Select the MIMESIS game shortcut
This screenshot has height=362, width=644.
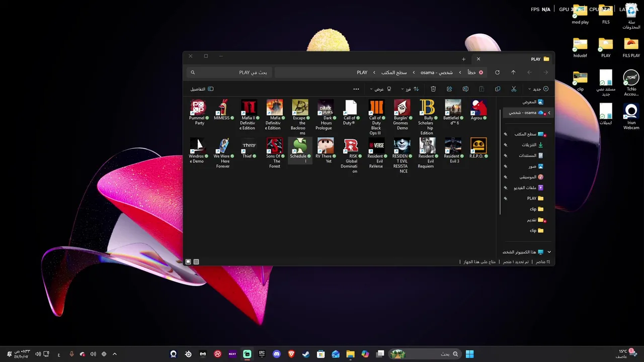(x=223, y=110)
